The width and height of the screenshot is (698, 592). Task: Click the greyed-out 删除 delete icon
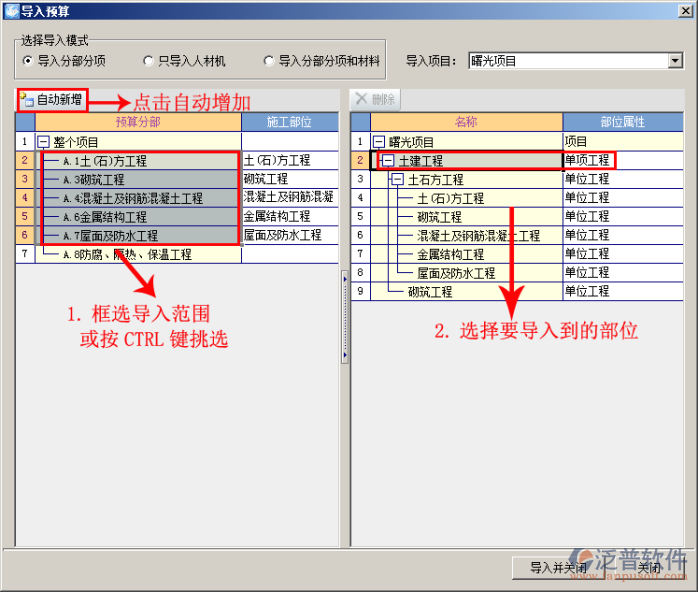point(362,100)
